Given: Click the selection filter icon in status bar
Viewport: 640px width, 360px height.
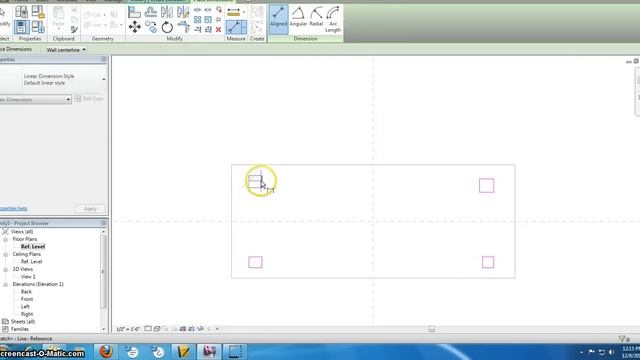Looking at the screenshot, I should 623,338.
